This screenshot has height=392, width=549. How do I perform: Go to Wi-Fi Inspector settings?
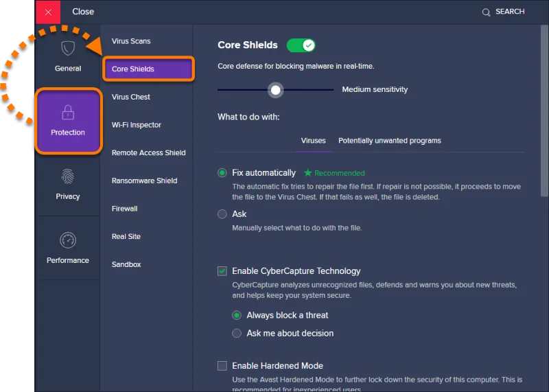[x=136, y=125]
